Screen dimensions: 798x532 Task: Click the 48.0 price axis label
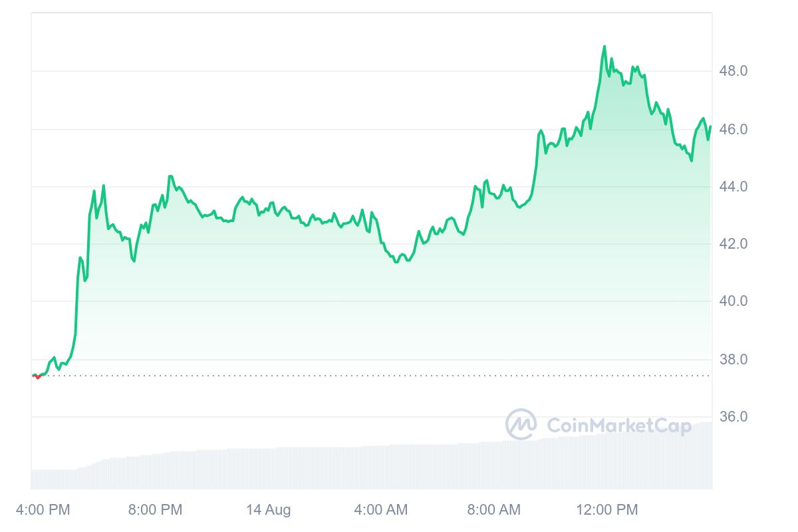(733, 71)
